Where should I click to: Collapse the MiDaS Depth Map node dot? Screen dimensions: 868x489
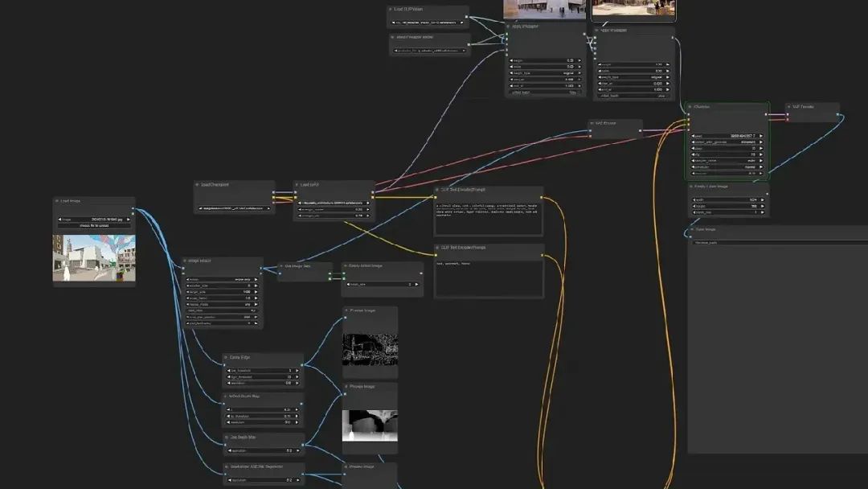coord(225,397)
